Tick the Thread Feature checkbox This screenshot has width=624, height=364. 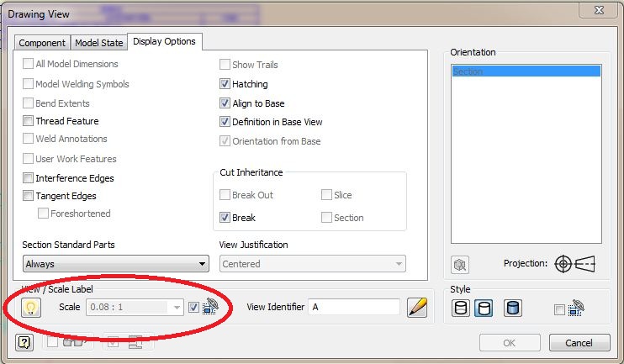click(28, 120)
